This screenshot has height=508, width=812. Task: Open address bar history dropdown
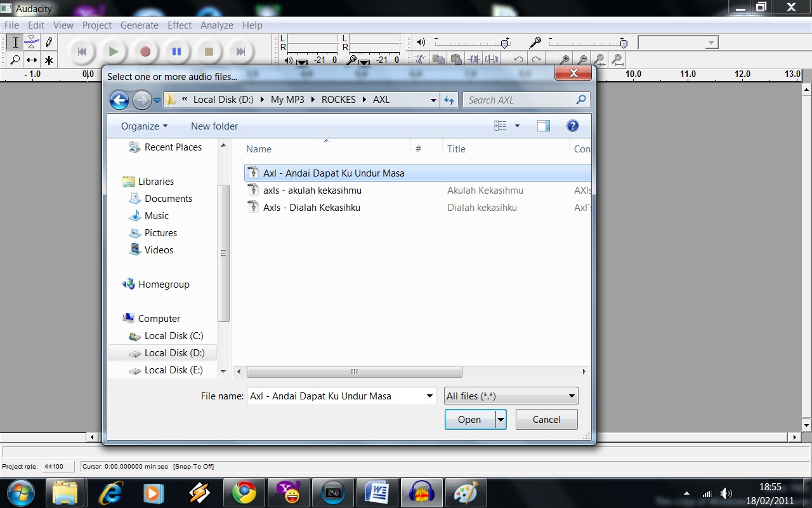433,100
